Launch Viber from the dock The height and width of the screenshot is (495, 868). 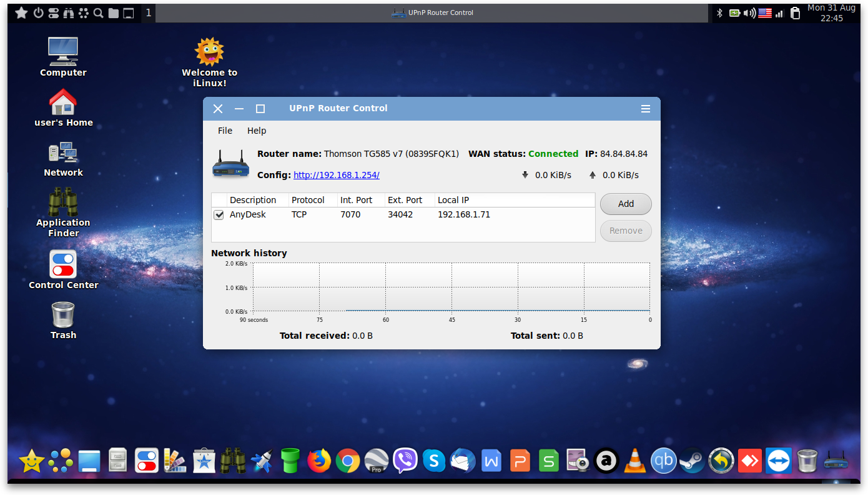[405, 461]
